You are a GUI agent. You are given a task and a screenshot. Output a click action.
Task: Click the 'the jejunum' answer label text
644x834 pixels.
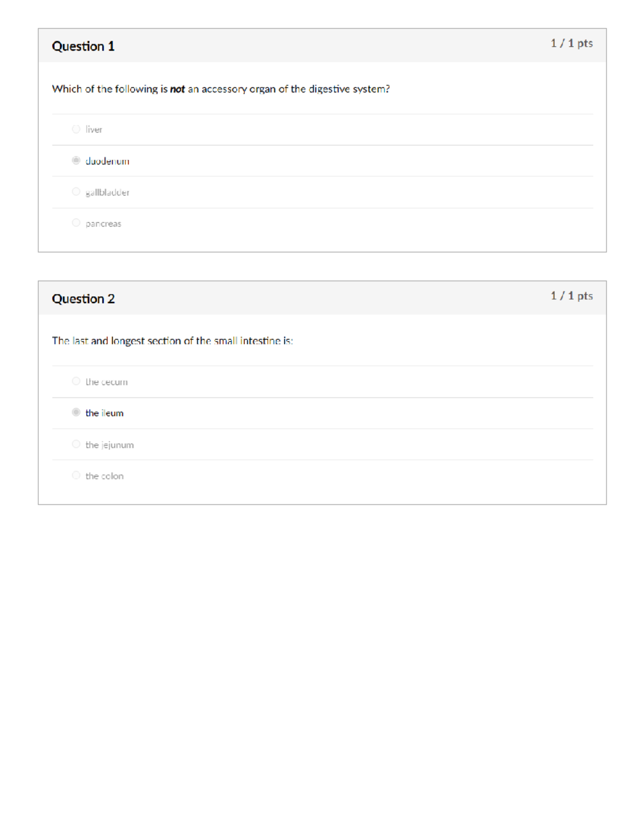click(109, 445)
